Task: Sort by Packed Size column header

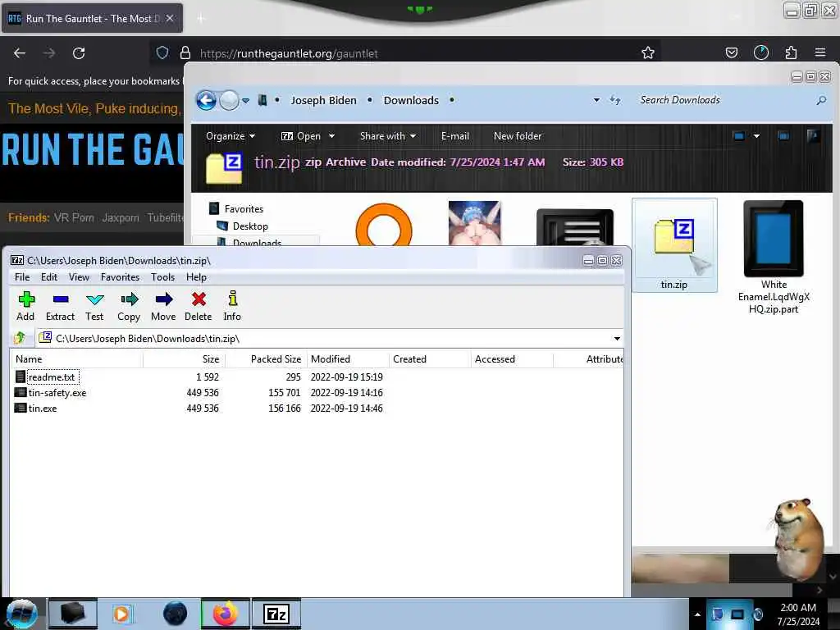Action: point(267,359)
